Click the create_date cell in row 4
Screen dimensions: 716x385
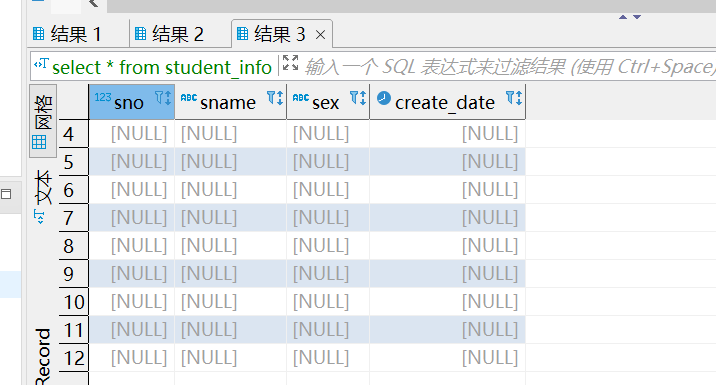[x=448, y=134]
